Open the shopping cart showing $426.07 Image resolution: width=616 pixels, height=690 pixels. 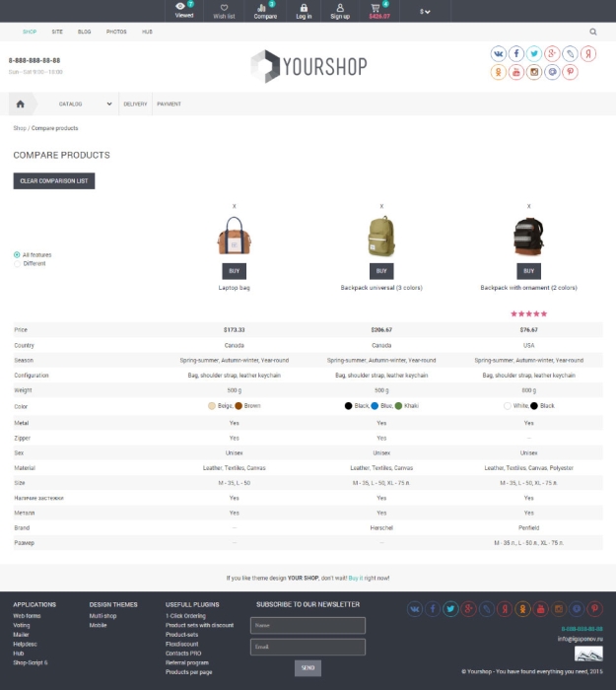379,11
